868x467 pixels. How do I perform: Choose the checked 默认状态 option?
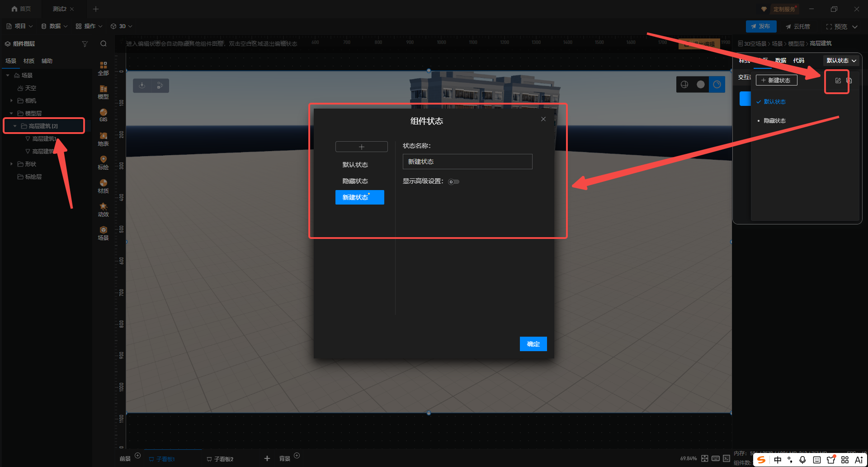point(774,102)
